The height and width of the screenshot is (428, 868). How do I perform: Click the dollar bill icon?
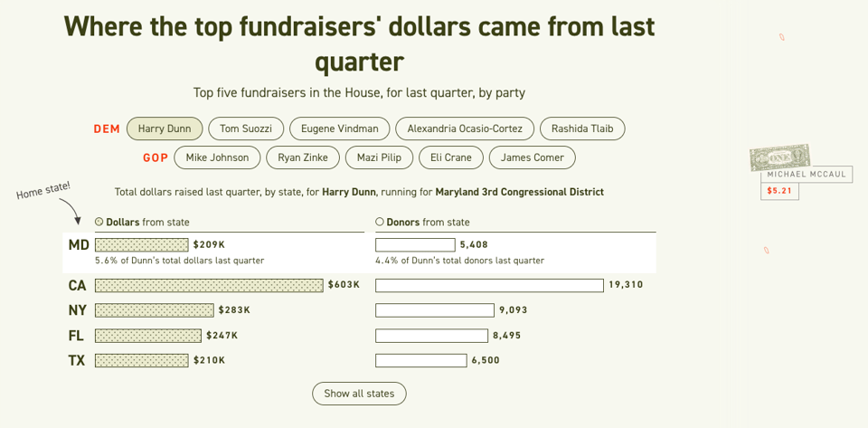pos(778,157)
